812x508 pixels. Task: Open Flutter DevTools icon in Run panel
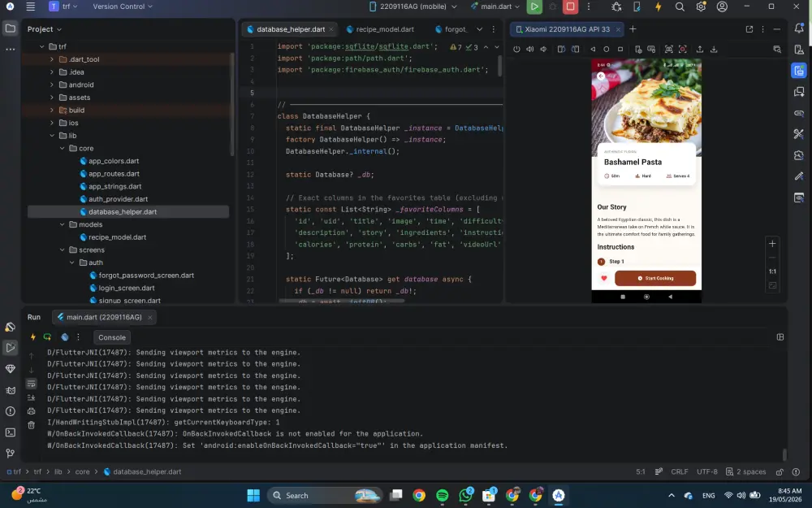click(65, 337)
